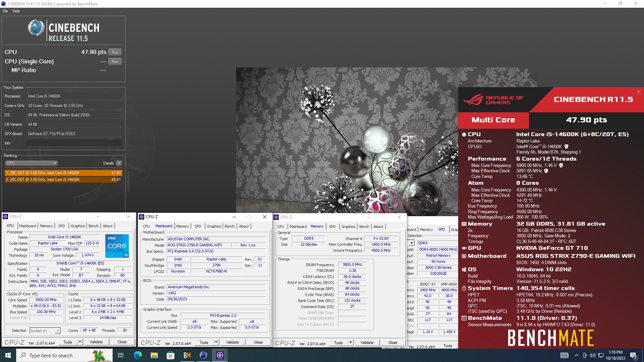This screenshot has height=362, width=644.
Task: Select second ranking entry scoring 45.81
Action: (63, 180)
